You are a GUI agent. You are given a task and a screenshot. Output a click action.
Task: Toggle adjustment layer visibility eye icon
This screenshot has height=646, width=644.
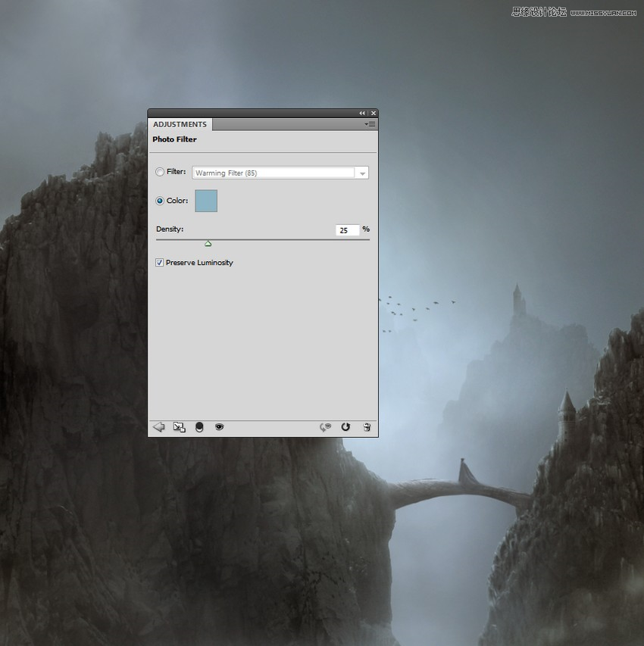coord(220,427)
